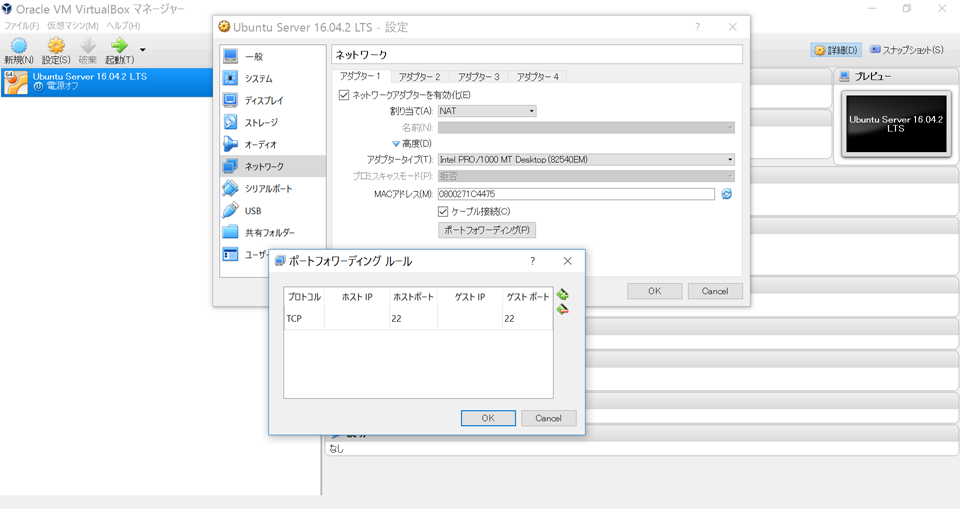
Task: Click the preview panel monitor icon
Action: tap(844, 77)
